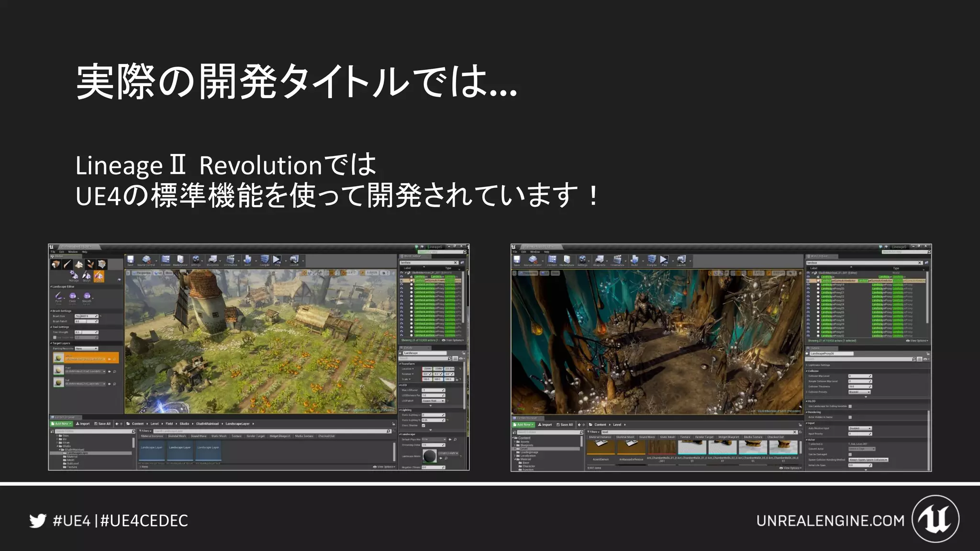Image resolution: width=980 pixels, height=551 pixels.
Task: Select Foliage mode icon in left editor
Action: tap(90, 264)
